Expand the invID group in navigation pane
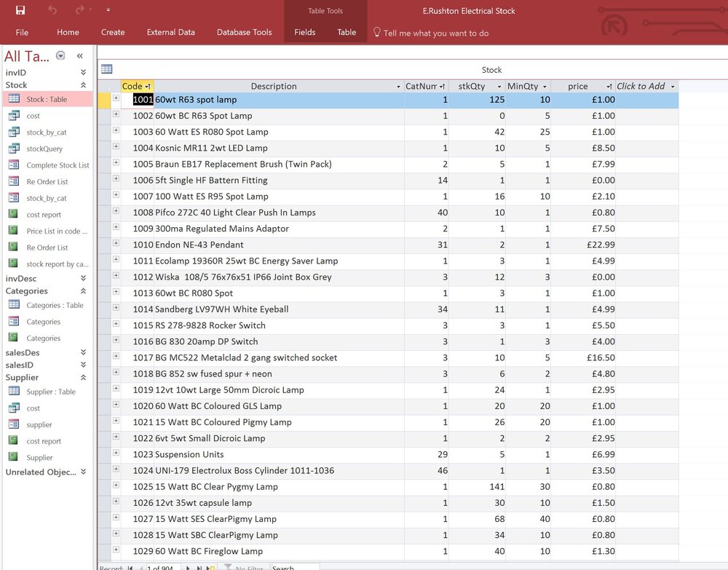This screenshot has width=728, height=570. [83, 72]
